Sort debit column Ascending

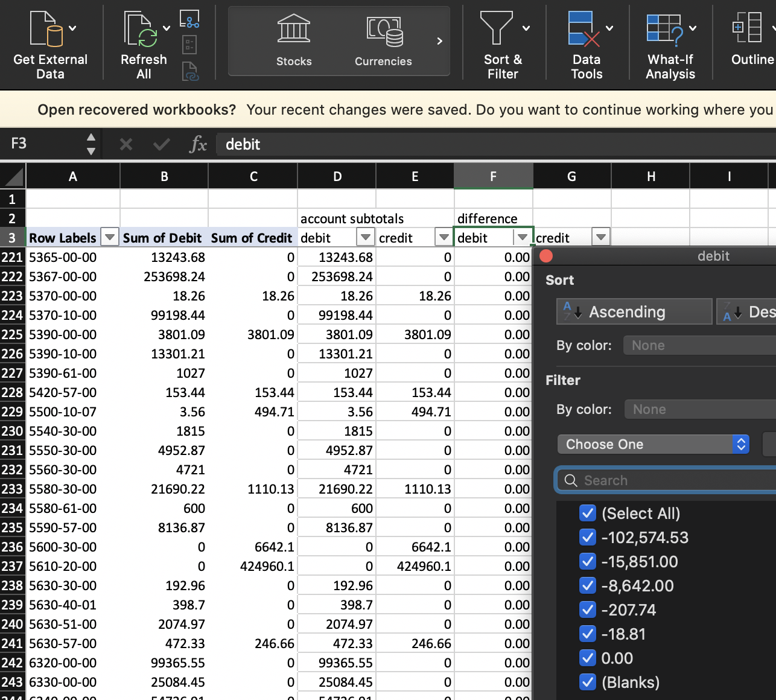pos(634,311)
